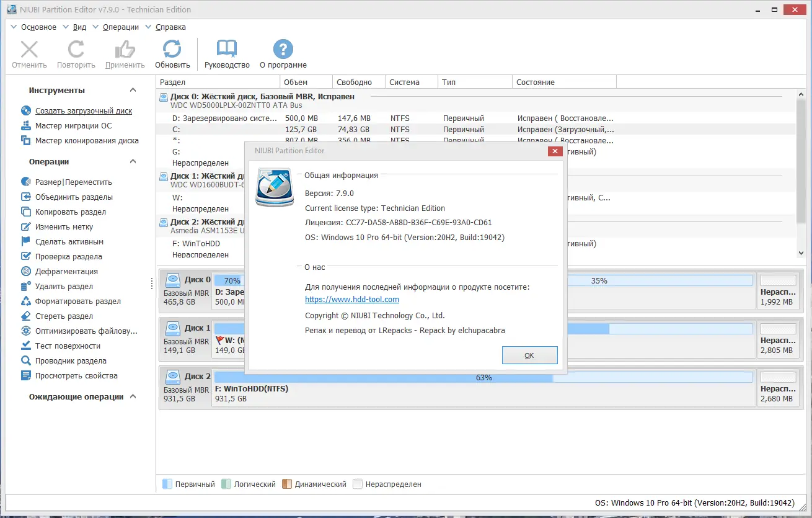Close the NIUBI Partition Editor about dialog
The width and height of the screenshot is (812, 518).
click(x=555, y=151)
